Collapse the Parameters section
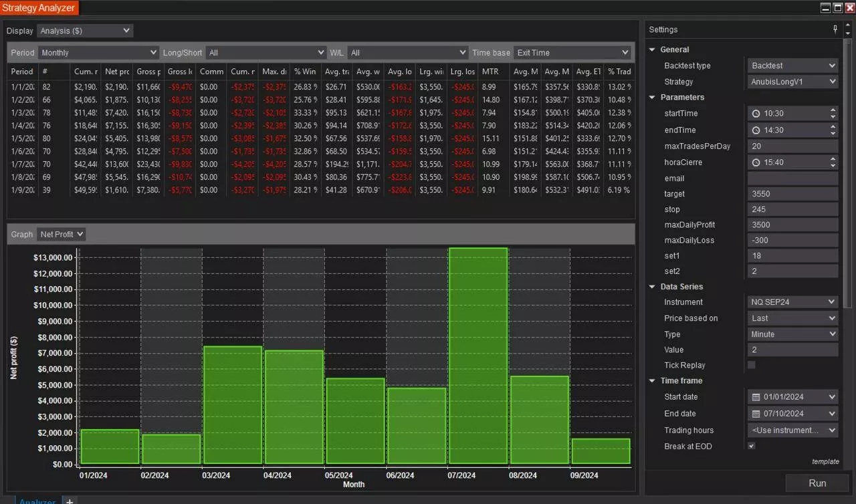This screenshot has height=504, width=856. 652,98
